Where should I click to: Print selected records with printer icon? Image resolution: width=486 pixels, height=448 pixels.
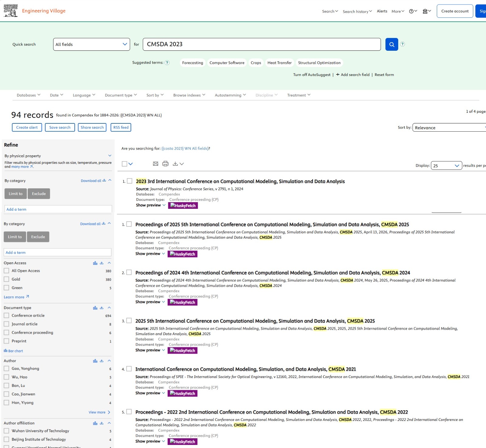(x=165, y=164)
